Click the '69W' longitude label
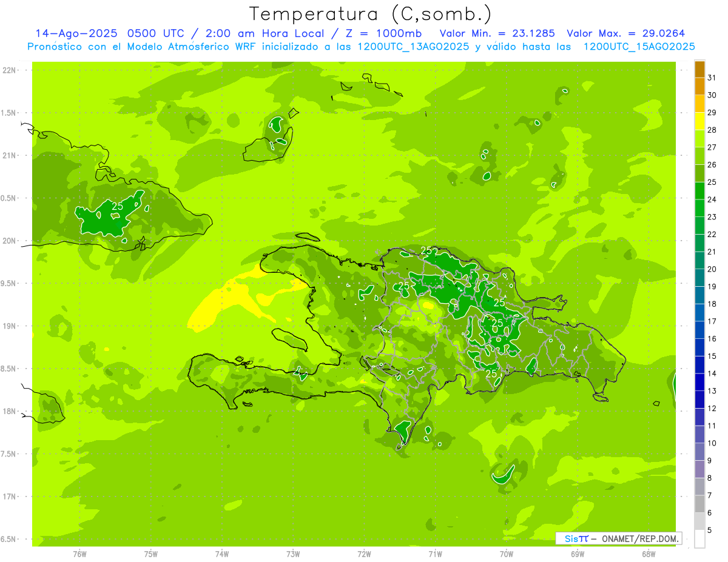Screen dimensions: 728x562 578,554
